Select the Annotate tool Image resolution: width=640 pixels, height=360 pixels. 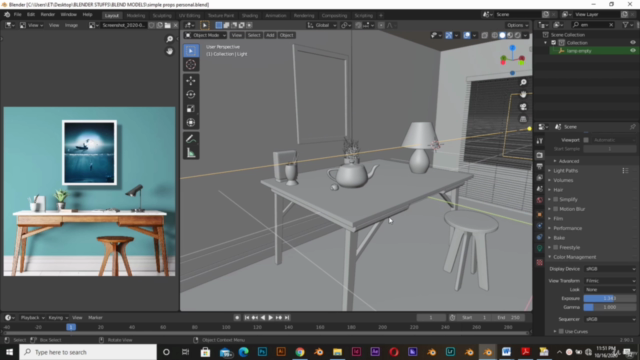191,139
